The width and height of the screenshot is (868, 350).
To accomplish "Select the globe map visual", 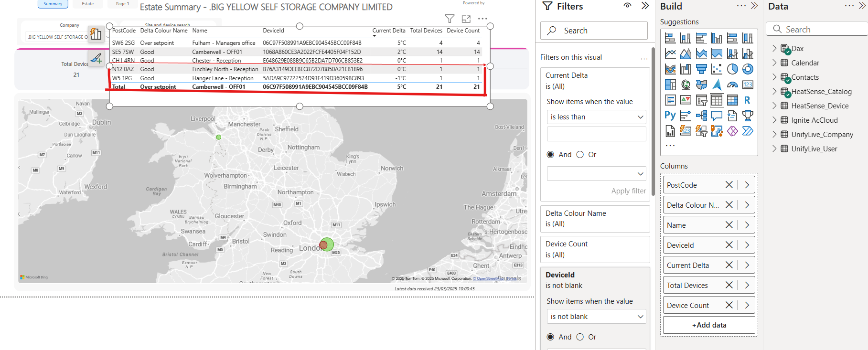I will click(686, 85).
